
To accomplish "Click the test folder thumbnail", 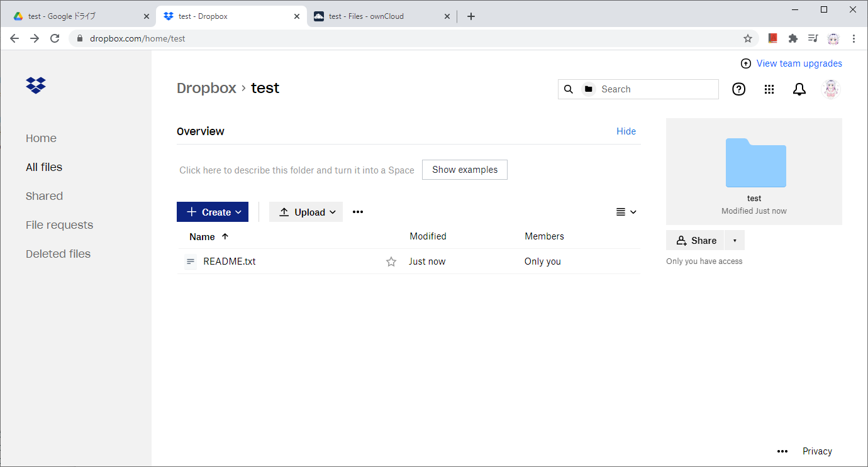I will [755, 163].
